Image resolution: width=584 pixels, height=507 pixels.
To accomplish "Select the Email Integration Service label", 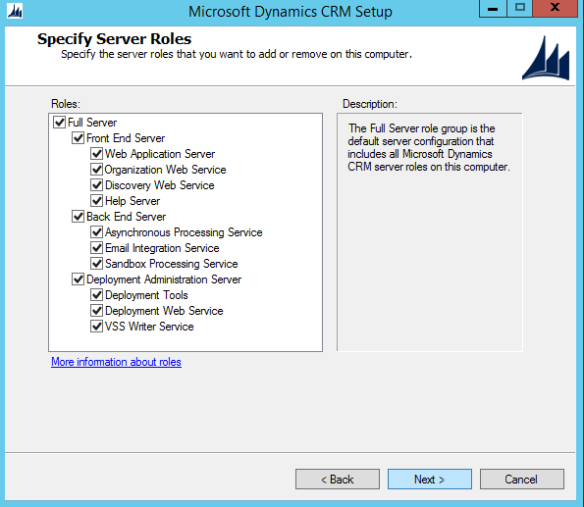I will tap(162, 248).
